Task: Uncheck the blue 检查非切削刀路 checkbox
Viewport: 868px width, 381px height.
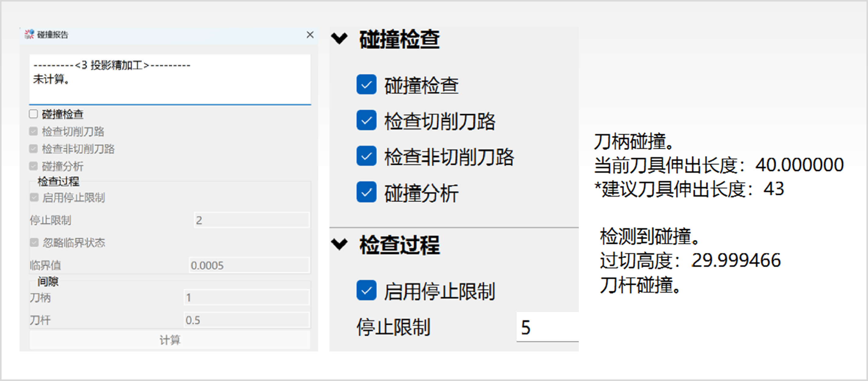Action: tap(366, 156)
